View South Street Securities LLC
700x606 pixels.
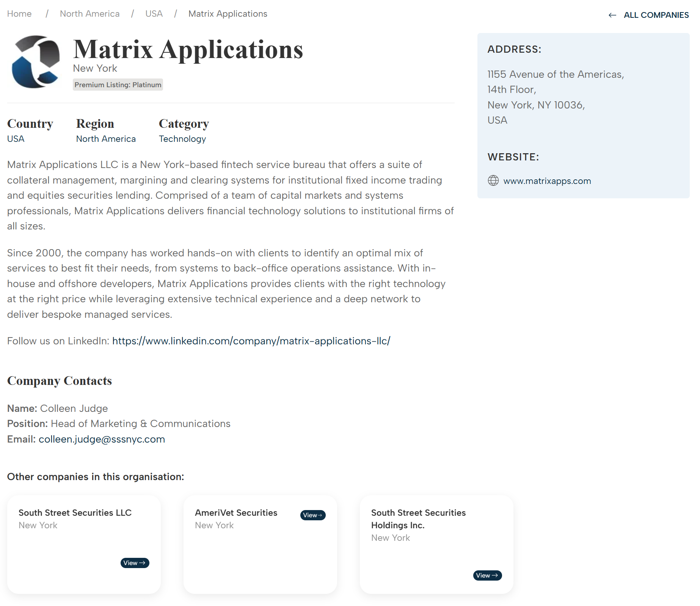click(135, 563)
